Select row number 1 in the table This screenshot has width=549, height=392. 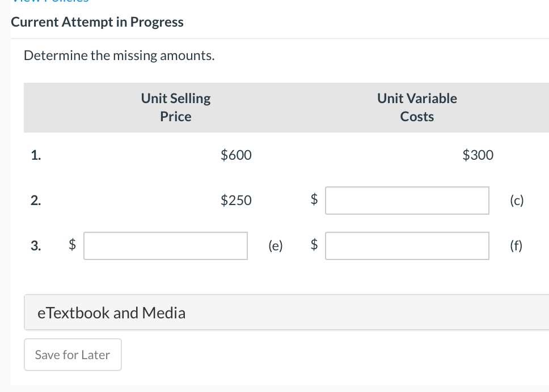36,155
